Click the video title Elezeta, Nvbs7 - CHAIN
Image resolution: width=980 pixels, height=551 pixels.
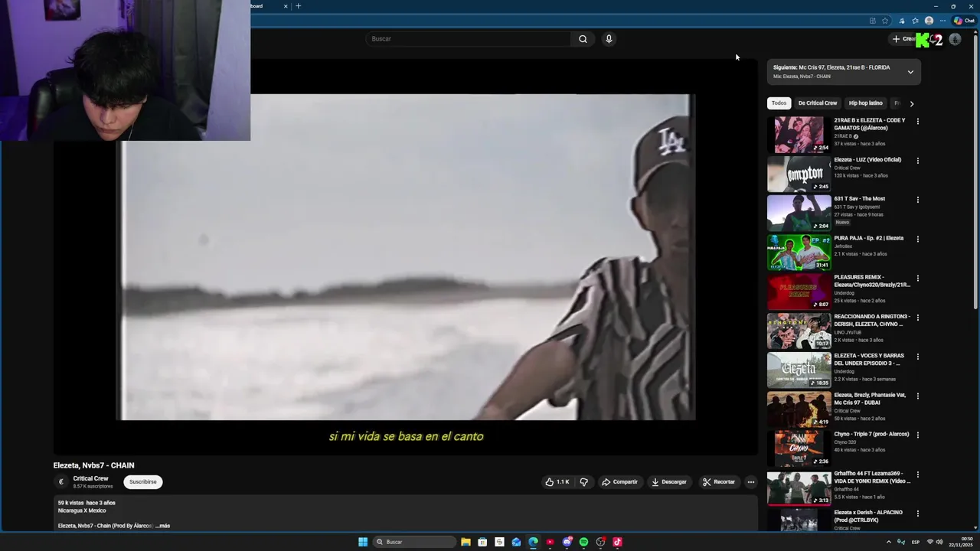93,465
